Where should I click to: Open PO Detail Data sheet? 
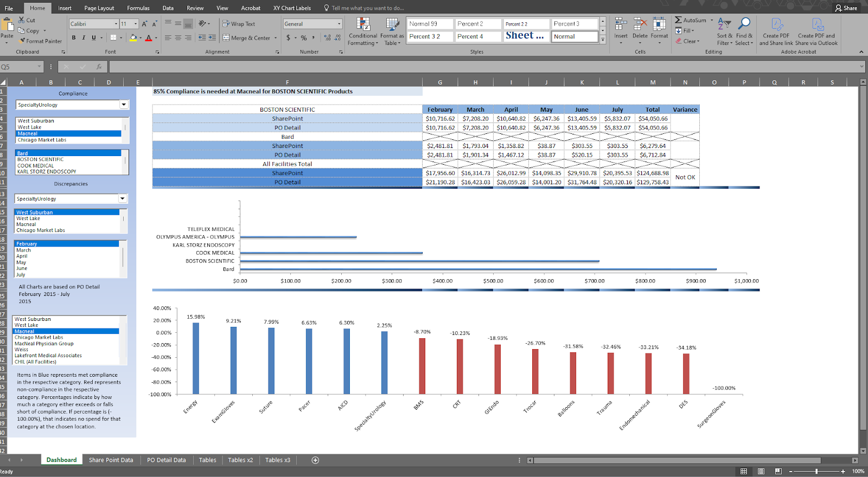pos(167,460)
